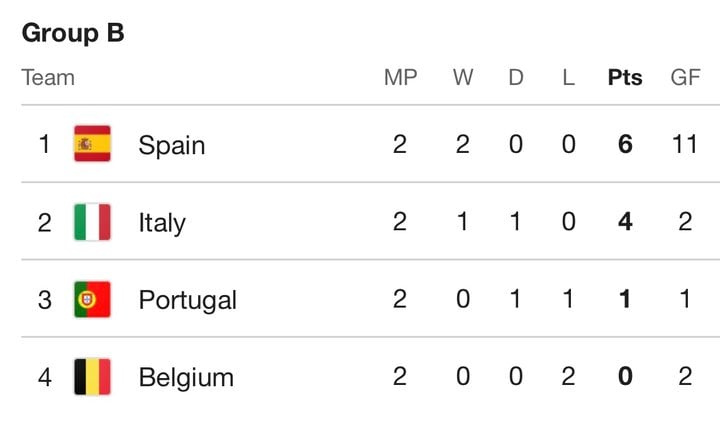Click the Spain flag icon
720x431 pixels.
(92, 144)
